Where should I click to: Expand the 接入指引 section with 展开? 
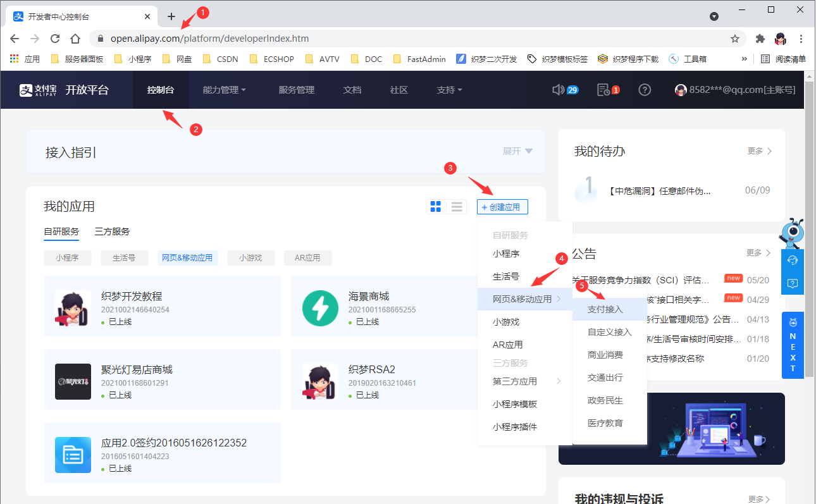517,151
